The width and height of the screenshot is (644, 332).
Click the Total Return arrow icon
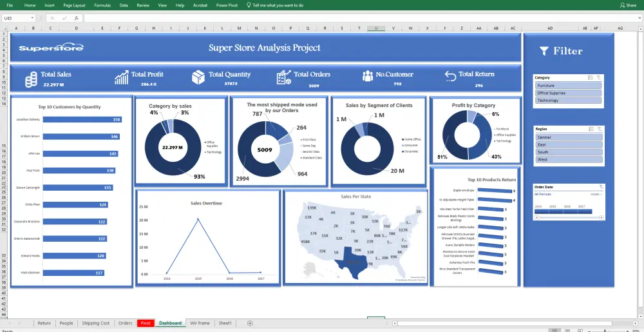450,77
